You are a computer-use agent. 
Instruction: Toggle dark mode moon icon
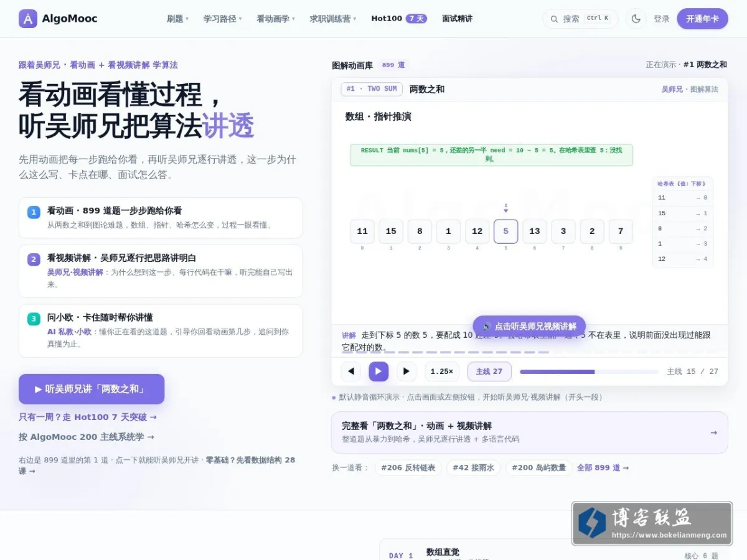(636, 19)
